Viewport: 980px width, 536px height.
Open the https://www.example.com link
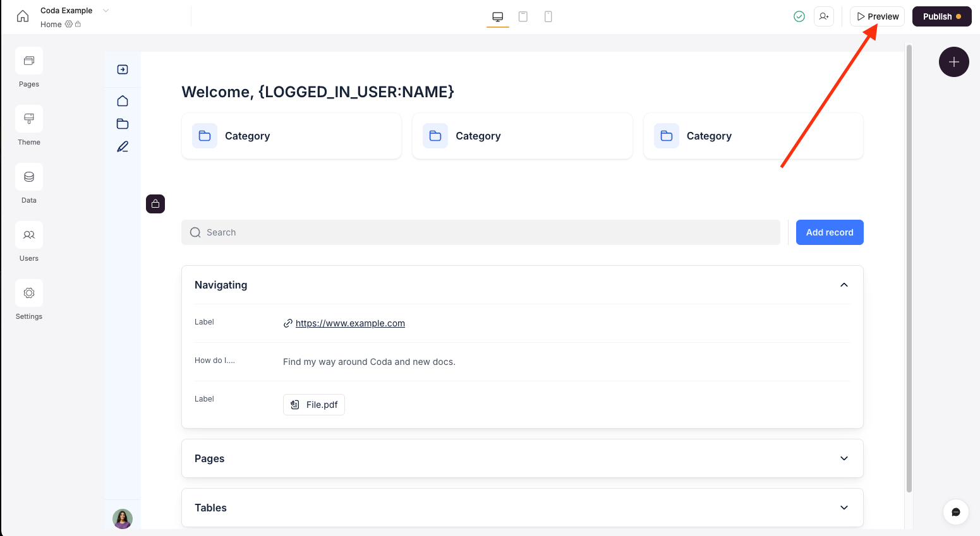(x=350, y=323)
